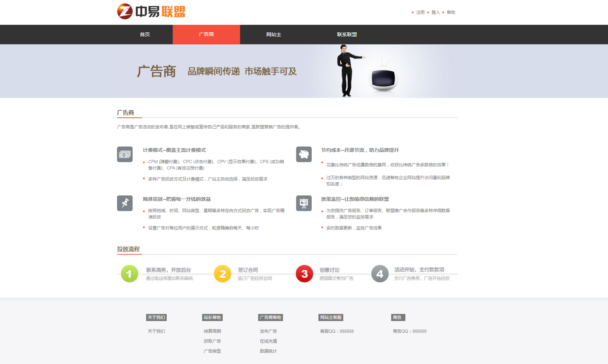Open the 在线充值 footer link
The width and height of the screenshot is (608, 364).
point(268,341)
